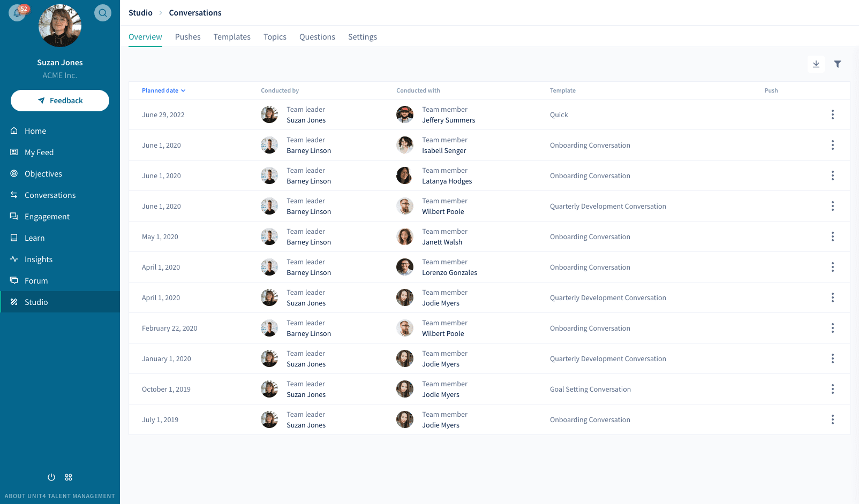Click Suzan Jones profile photo

[x=59, y=26]
